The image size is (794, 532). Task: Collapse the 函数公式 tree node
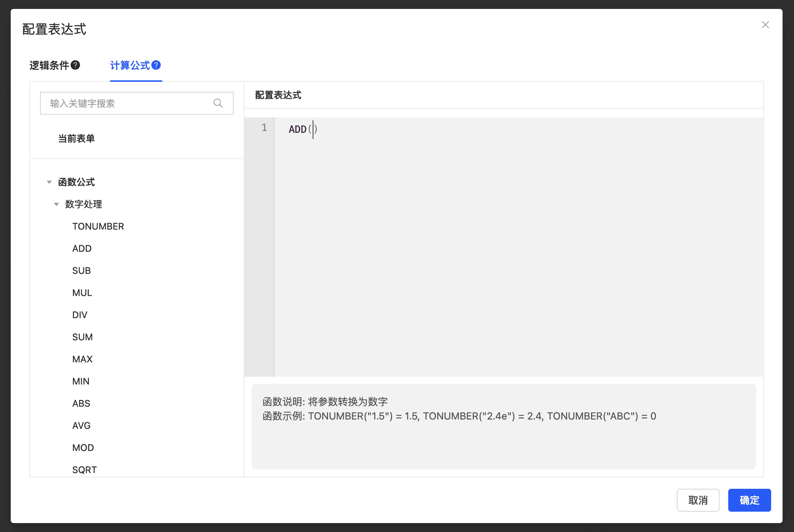point(49,182)
